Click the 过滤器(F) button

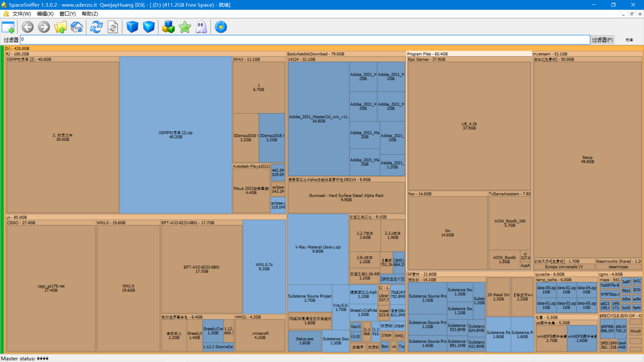click(602, 40)
